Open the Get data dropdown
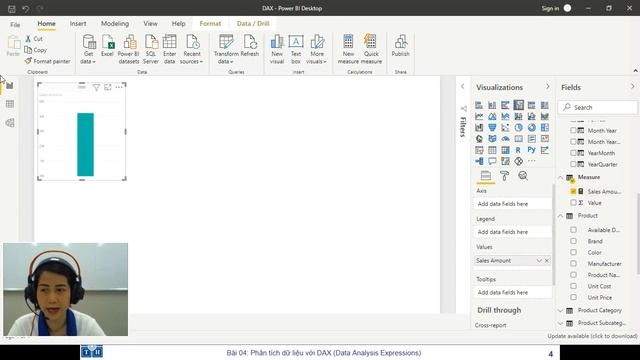The width and height of the screenshot is (640, 360). click(x=88, y=58)
